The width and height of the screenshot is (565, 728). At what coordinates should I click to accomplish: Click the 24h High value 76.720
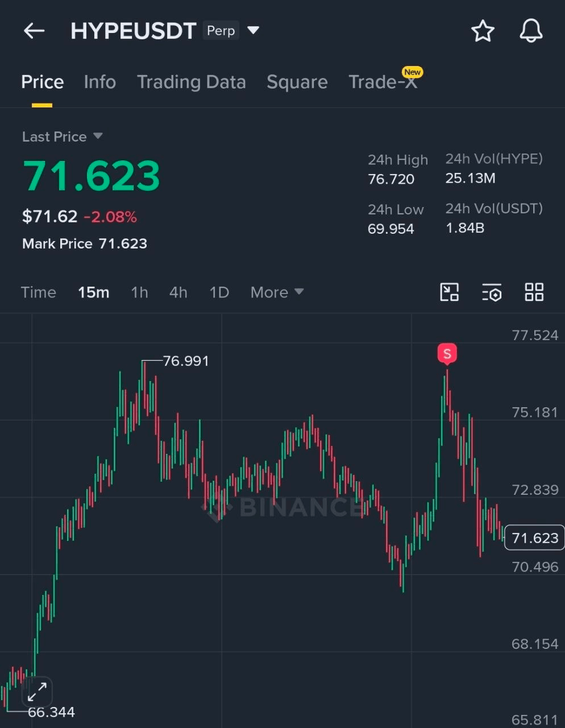point(391,179)
